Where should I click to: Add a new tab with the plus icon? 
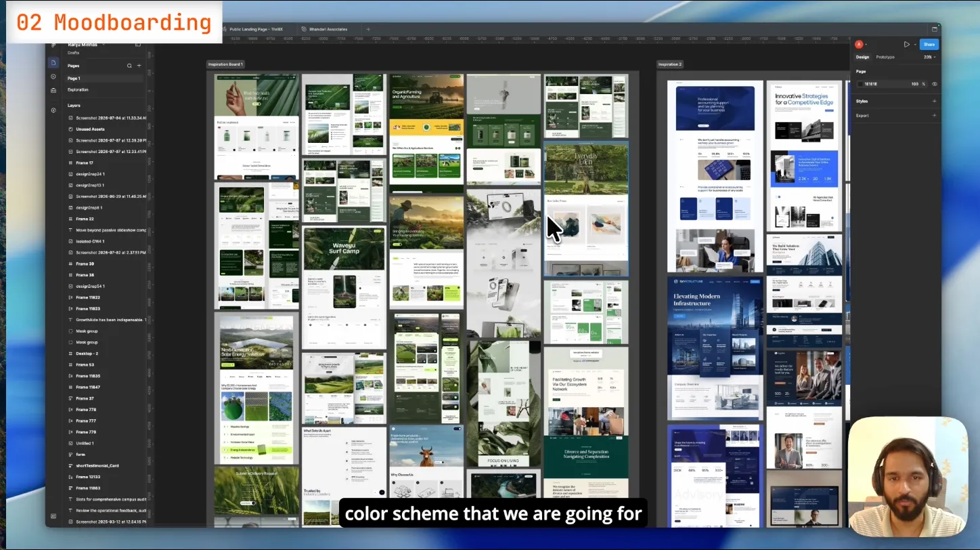(x=368, y=29)
